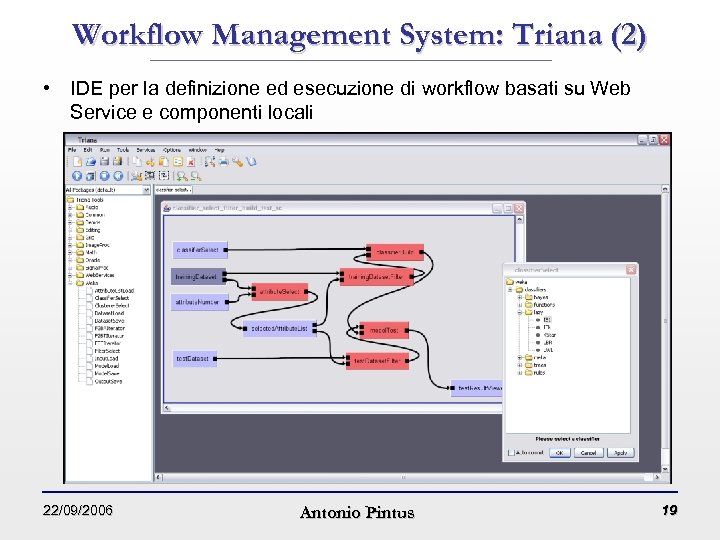Click the Apply button in classifier dialog
720x540 pixels.
620,453
